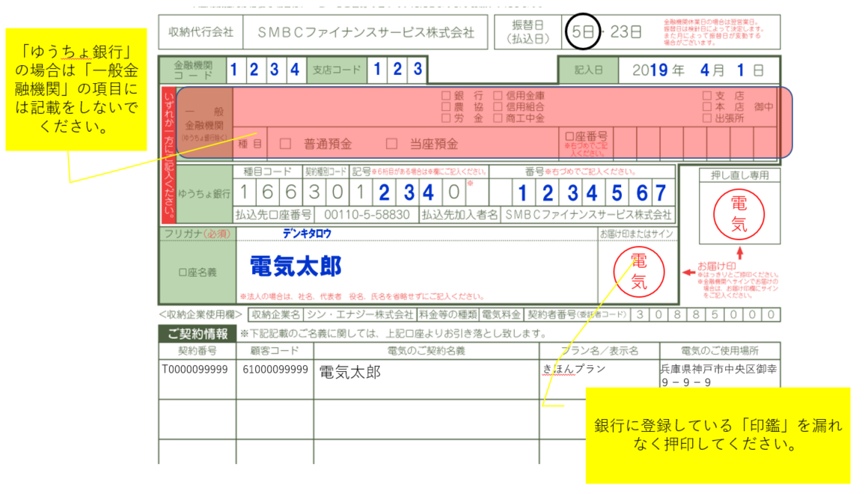Click the ご契約情報 section header
This screenshot has height=494, width=868.
[x=198, y=334]
